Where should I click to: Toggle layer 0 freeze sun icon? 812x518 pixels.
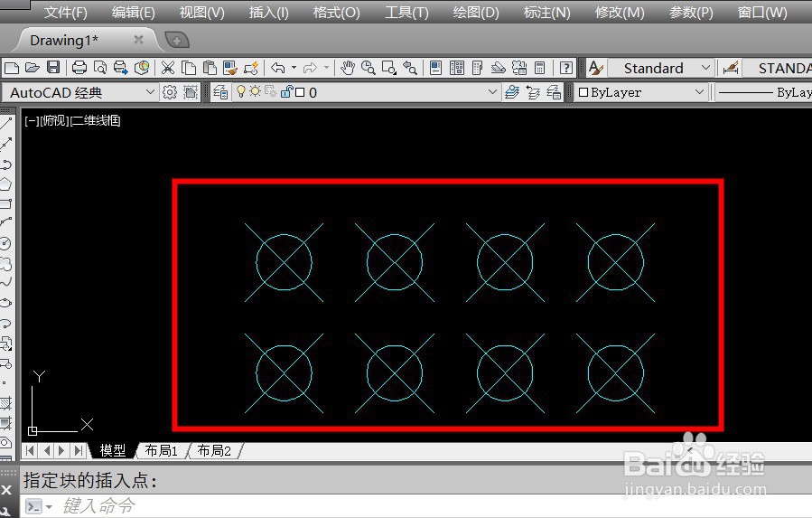(255, 92)
